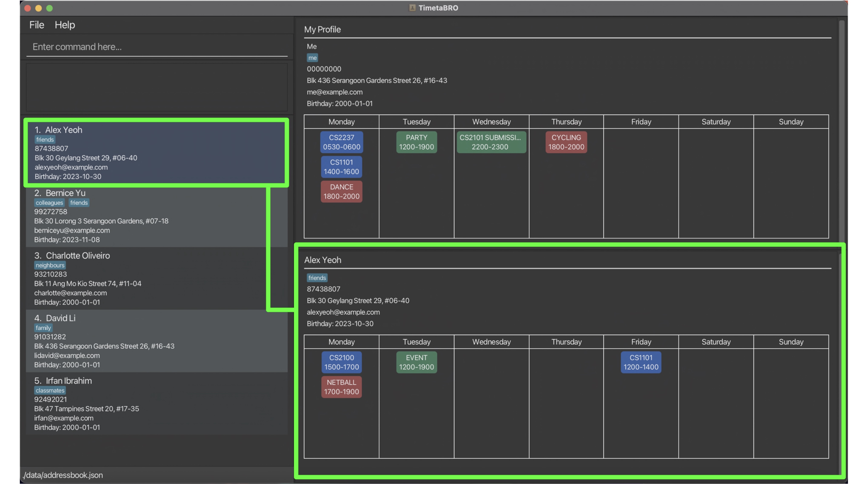This screenshot has height=484, width=868.
Task: Click berniceyu@example.com email in contact list
Action: point(72,230)
